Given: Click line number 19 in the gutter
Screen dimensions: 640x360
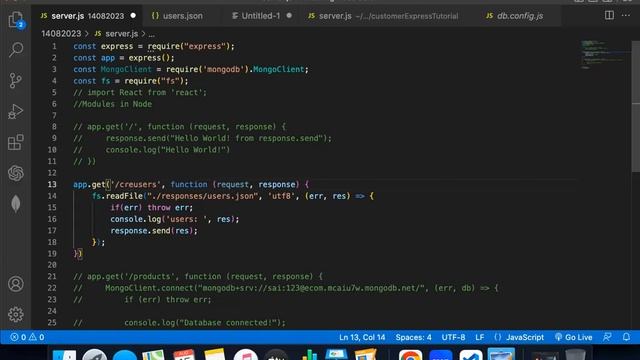Looking at the screenshot, I should pyautogui.click(x=52, y=253).
